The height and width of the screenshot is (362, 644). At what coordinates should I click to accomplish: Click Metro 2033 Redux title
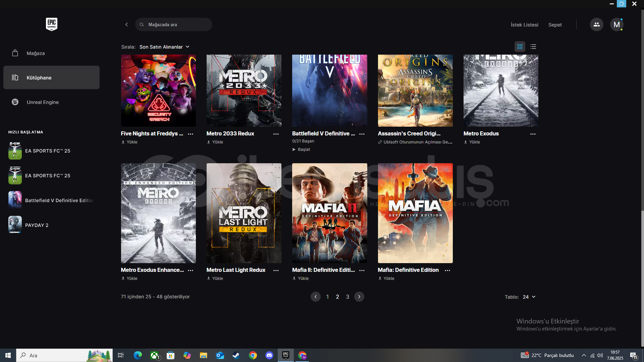(230, 133)
